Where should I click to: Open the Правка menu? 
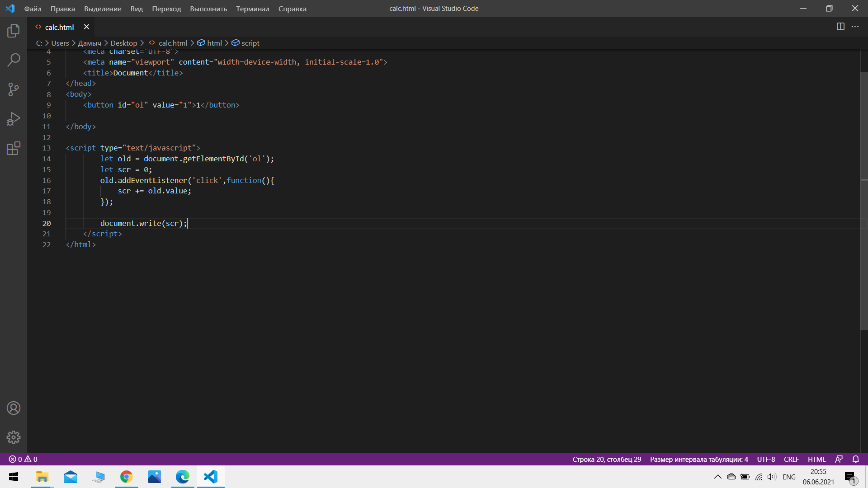tap(63, 9)
